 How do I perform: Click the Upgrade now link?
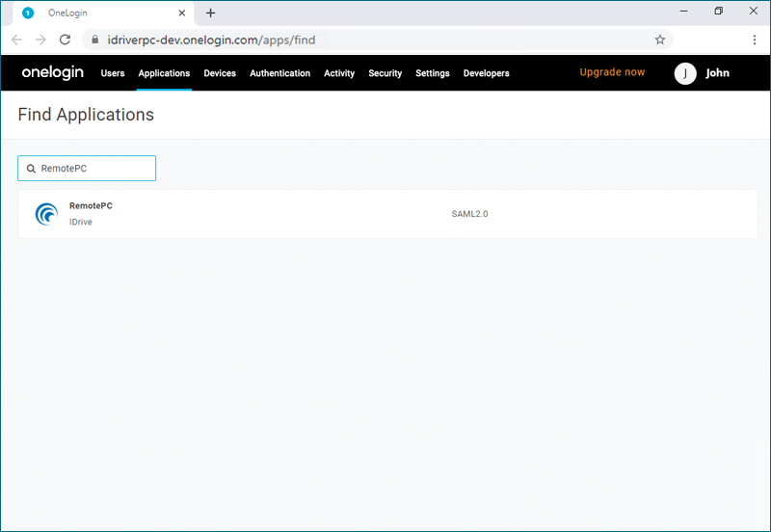[x=612, y=72]
